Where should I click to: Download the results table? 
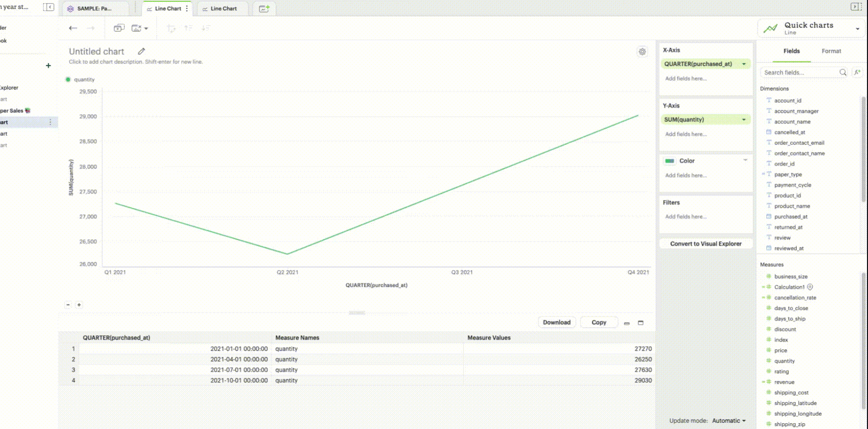556,322
